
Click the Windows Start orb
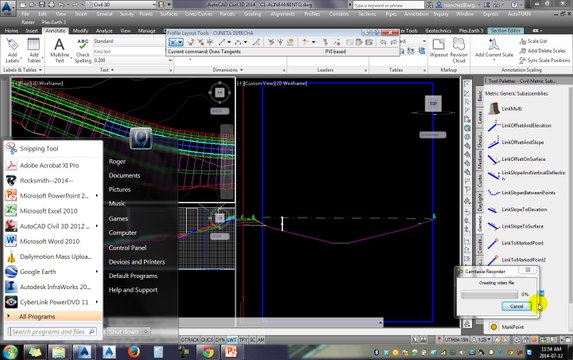(10, 352)
